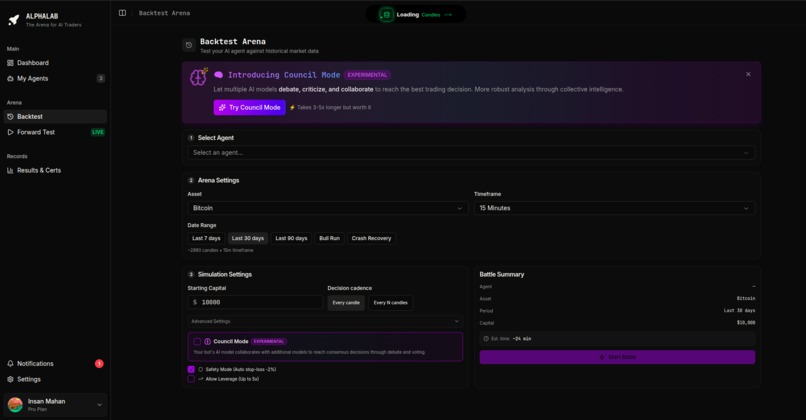Choose the Bull Run date range
806x420 pixels.
[x=329, y=238]
